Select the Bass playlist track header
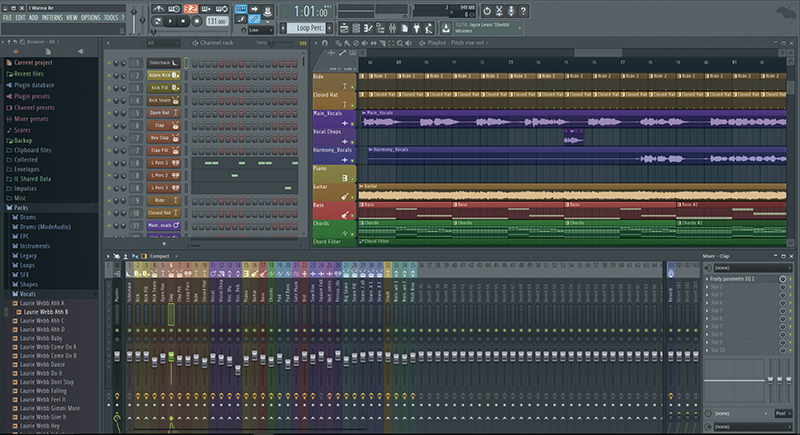This screenshot has height=435, width=800. [x=334, y=211]
